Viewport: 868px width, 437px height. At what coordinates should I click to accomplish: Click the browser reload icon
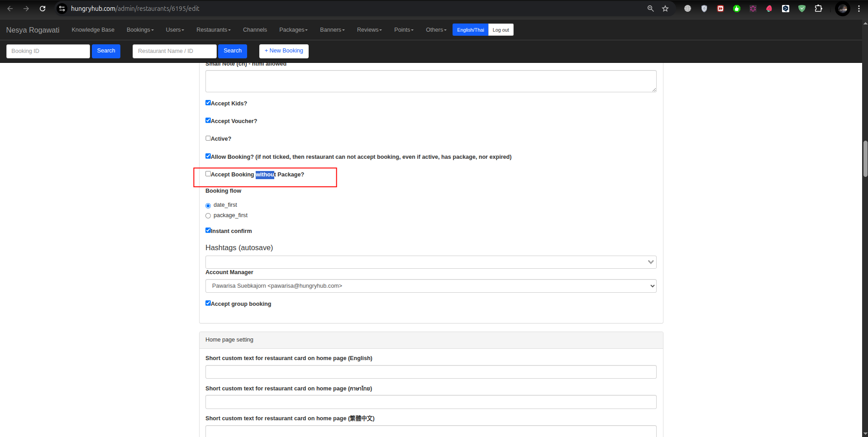tap(43, 9)
